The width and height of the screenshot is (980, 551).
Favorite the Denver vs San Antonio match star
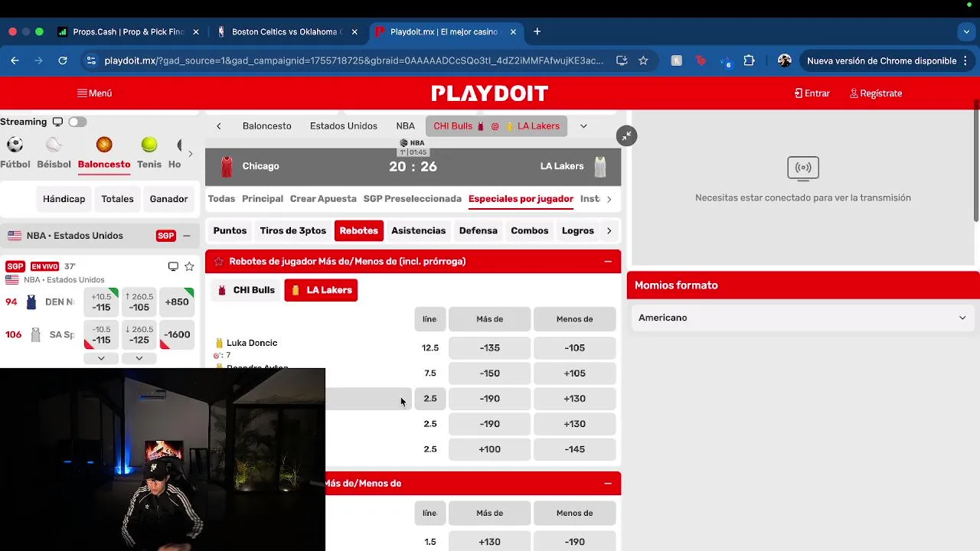pyautogui.click(x=189, y=266)
